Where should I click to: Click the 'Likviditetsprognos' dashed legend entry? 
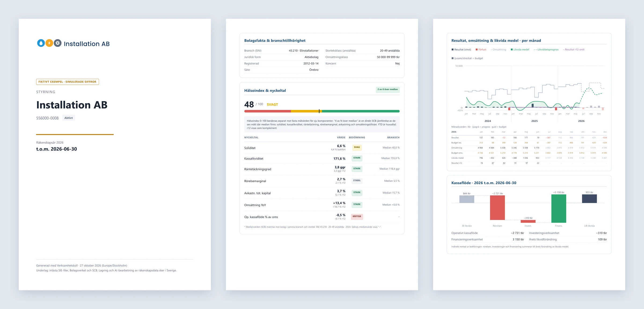click(546, 50)
